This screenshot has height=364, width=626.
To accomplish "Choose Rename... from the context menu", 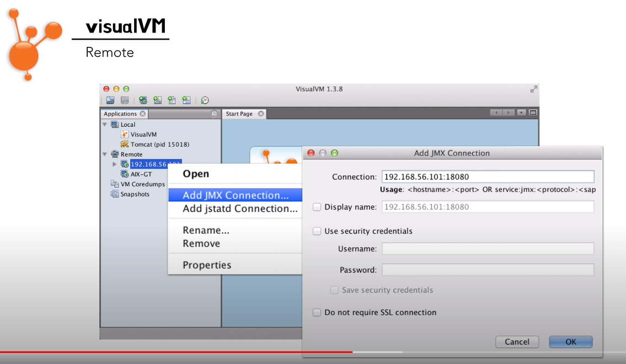I will pyautogui.click(x=235, y=231).
